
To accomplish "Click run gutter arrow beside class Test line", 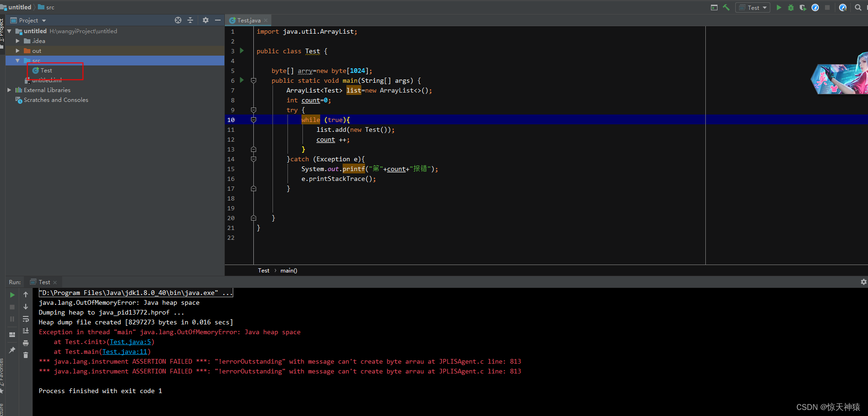I will 242,50.
